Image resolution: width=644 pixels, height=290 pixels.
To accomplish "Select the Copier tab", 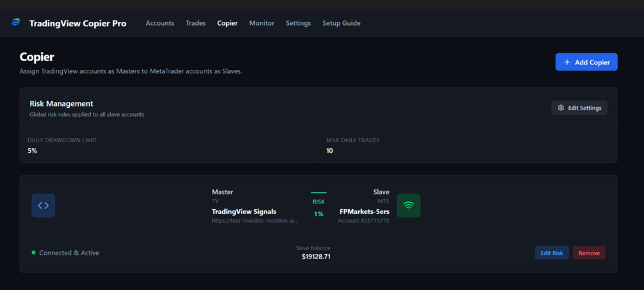I will coord(227,23).
